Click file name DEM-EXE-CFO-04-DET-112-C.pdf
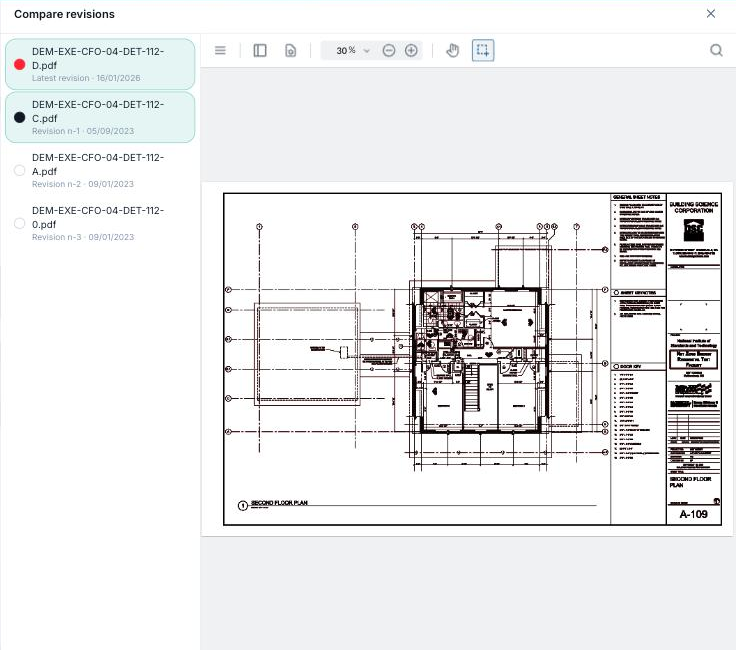The height and width of the screenshot is (650, 736). pyautogui.click(x=98, y=111)
